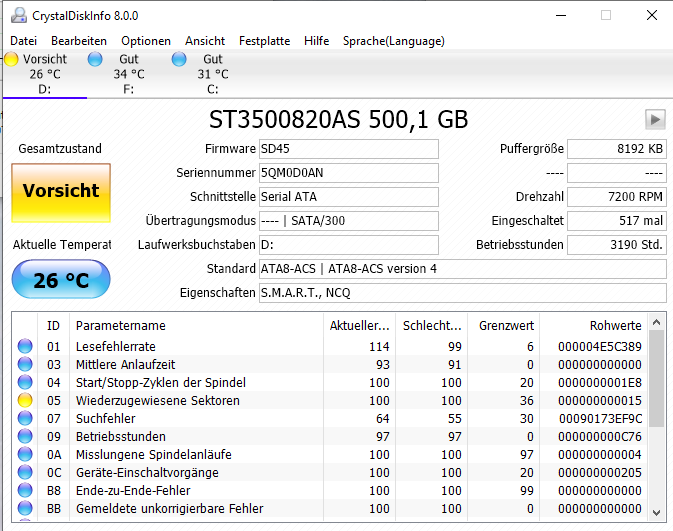Click the CrystalDiskInfo app icon in title bar

coord(19,15)
